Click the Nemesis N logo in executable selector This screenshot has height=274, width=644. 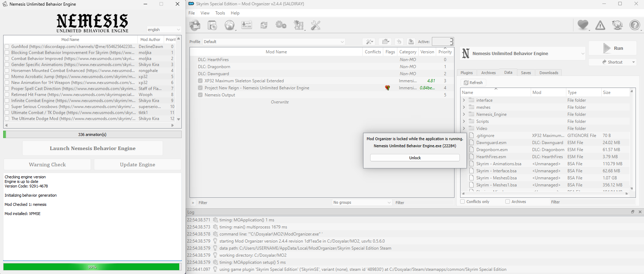click(466, 53)
